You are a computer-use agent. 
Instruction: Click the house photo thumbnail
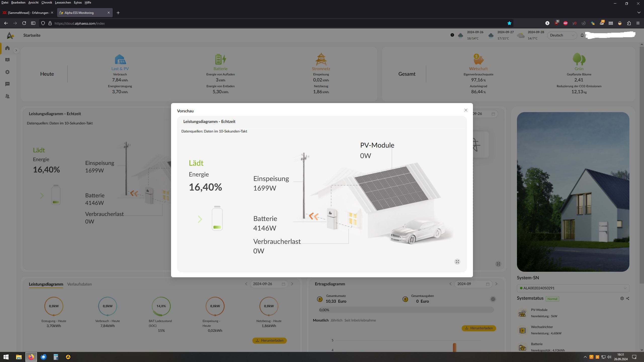[x=573, y=192]
